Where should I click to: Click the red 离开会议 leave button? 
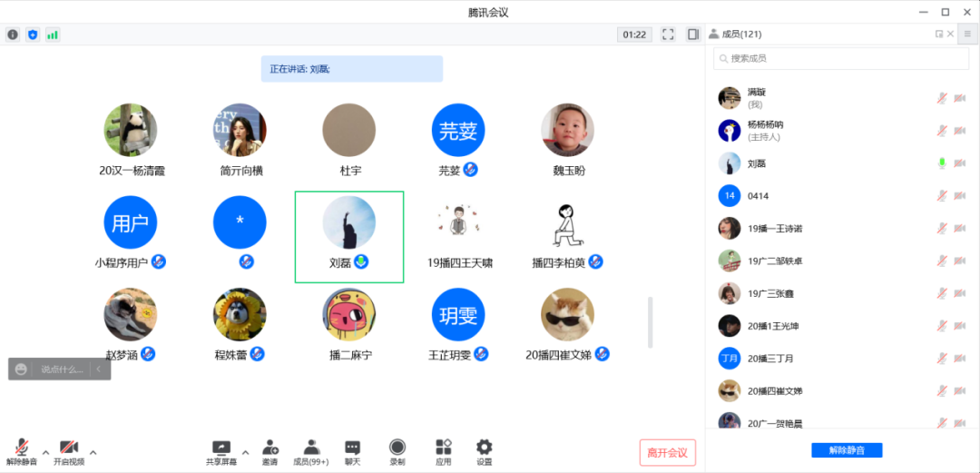pos(667,452)
